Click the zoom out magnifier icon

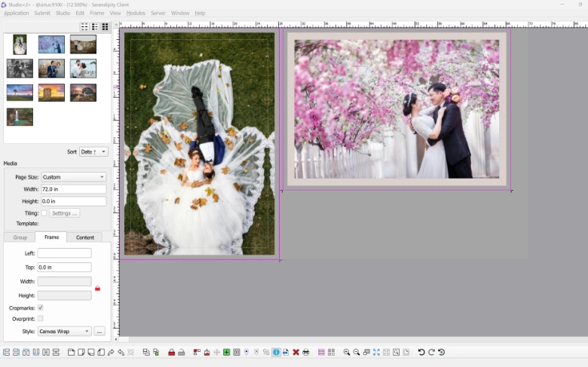pos(357,353)
